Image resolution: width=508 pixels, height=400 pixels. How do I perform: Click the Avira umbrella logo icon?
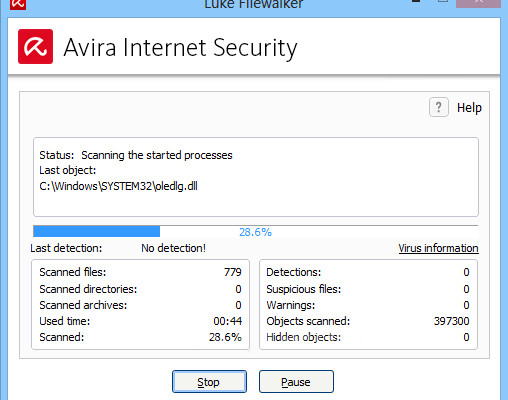pyautogui.click(x=35, y=46)
